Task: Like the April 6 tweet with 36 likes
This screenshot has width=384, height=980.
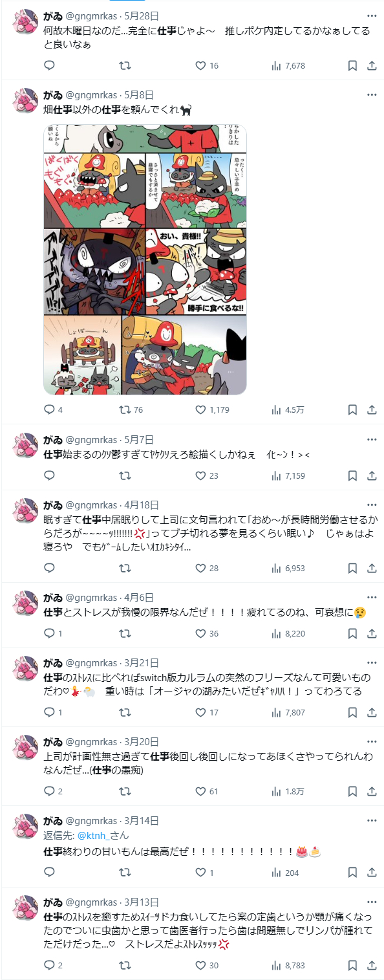Action: pyautogui.click(x=207, y=633)
